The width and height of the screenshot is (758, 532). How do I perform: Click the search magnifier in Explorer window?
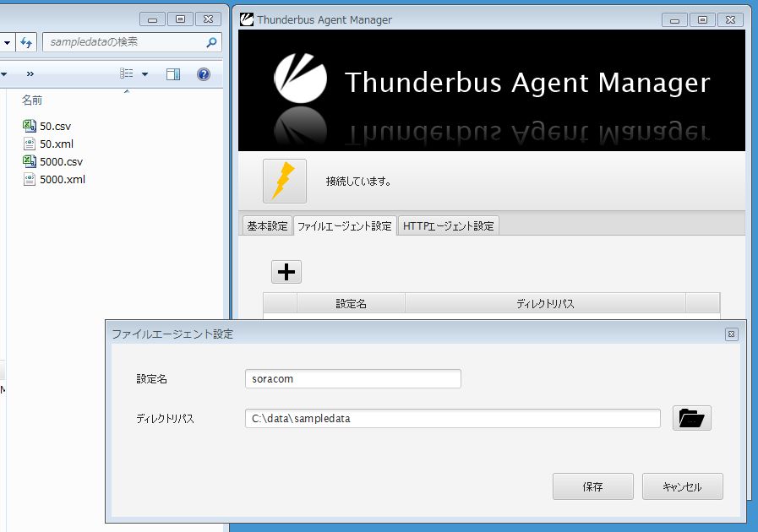[x=211, y=42]
